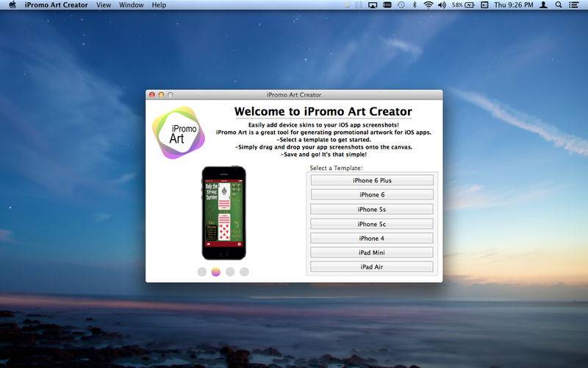588x368 pixels.
Task: Open the iPromo Art Creator app menu
Action: coord(57,5)
